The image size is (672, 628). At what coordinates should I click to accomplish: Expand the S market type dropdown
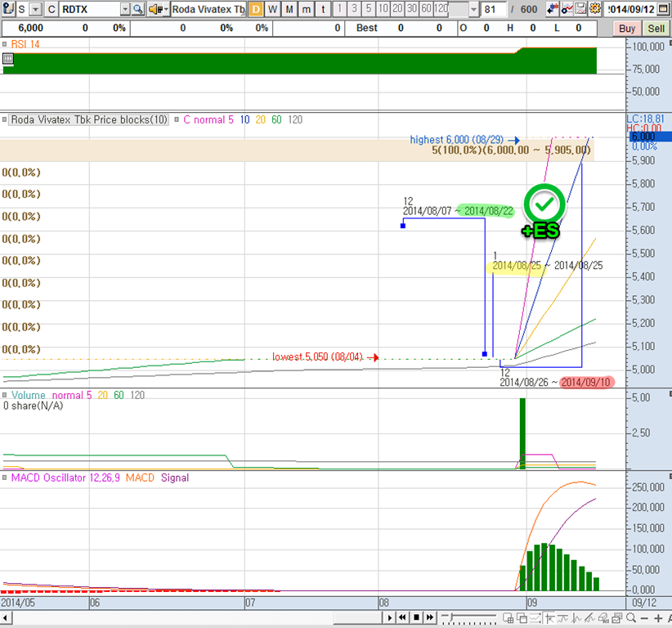pos(35,9)
